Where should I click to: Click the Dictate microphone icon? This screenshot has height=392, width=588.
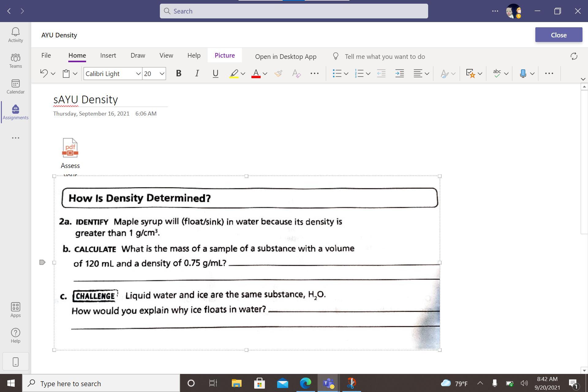tap(523, 74)
